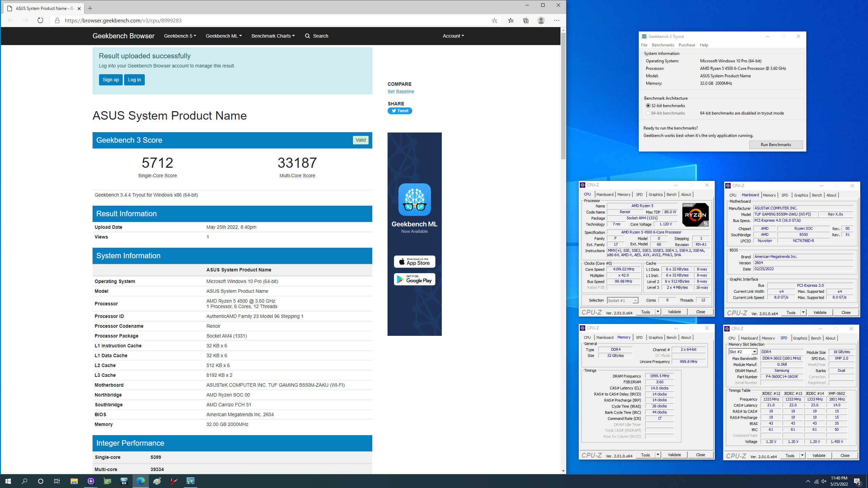Open File Explorer from taskbar
The image size is (868, 488).
(x=74, y=481)
